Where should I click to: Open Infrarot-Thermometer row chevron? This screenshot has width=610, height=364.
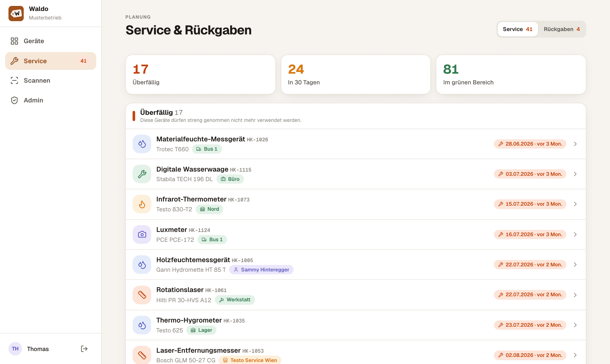pyautogui.click(x=575, y=204)
